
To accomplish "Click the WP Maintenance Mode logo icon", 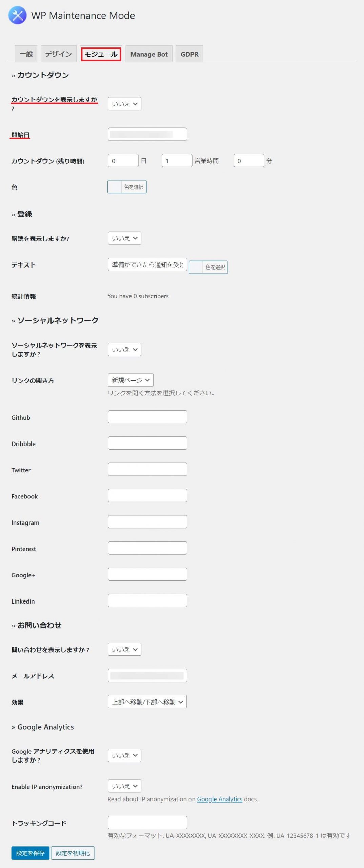I will (x=17, y=15).
